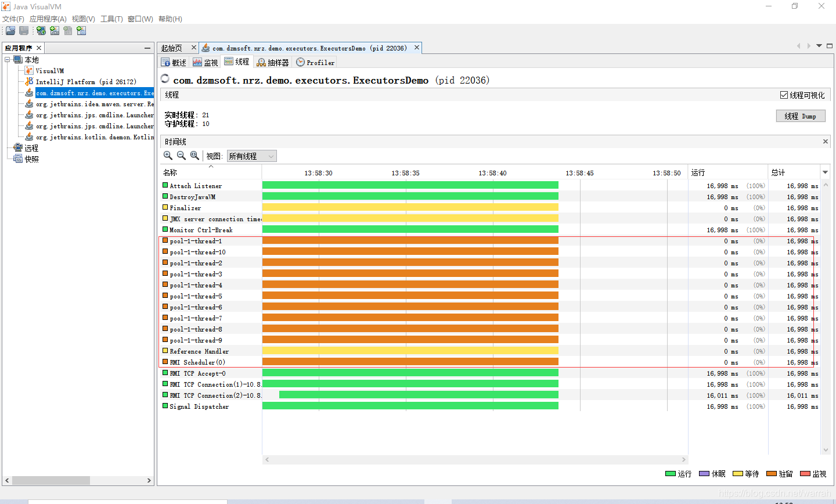Select the RMI Scheduler(0) thread row

(490, 362)
